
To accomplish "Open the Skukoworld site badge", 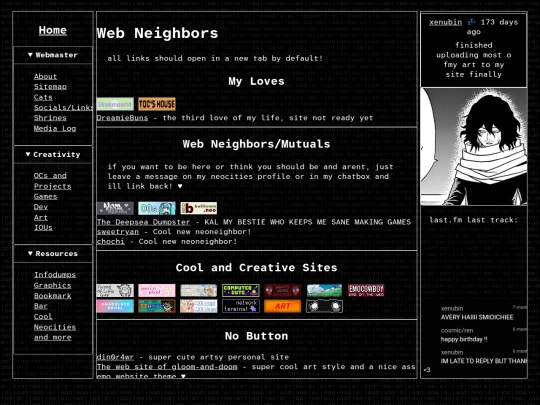I will pos(115,104).
